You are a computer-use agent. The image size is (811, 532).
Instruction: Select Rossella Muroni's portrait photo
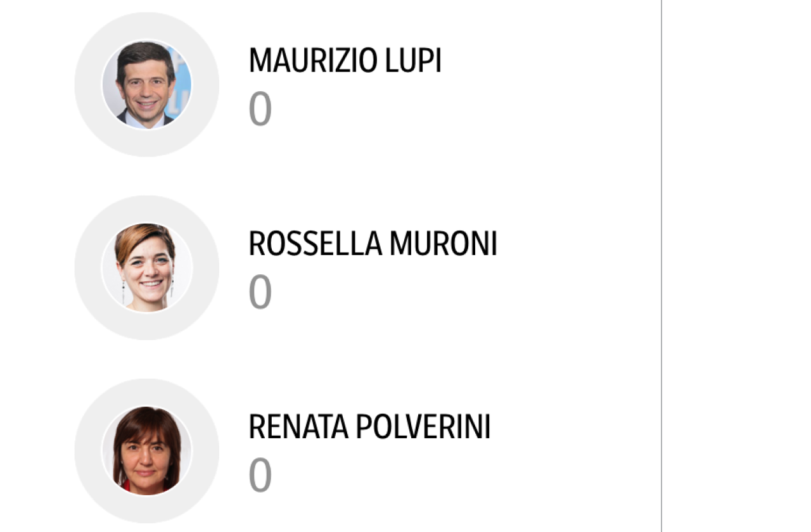pos(147,267)
